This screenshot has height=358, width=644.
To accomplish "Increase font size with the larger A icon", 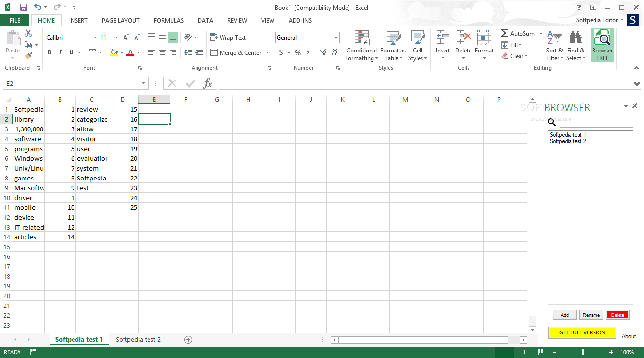I will pyautogui.click(x=126, y=38).
